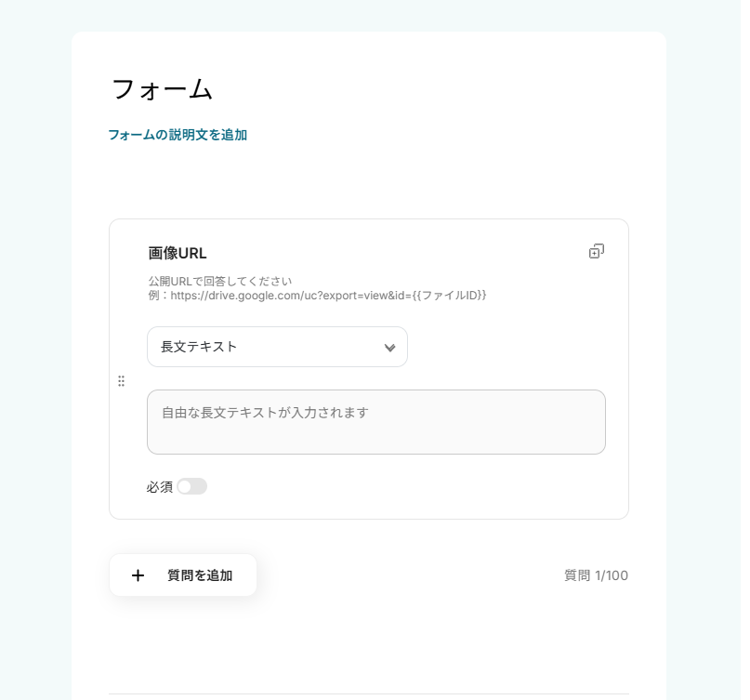Viewport: 750px width, 700px height.
Task: Click the plus icon beside 質問を追加
Action: point(138,575)
